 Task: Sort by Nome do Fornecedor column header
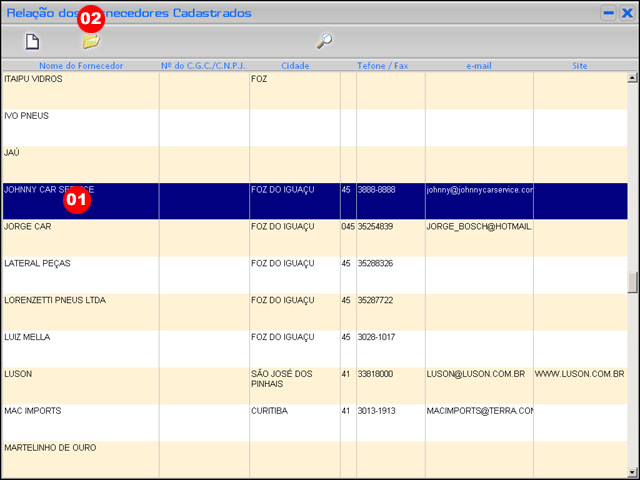(x=81, y=66)
